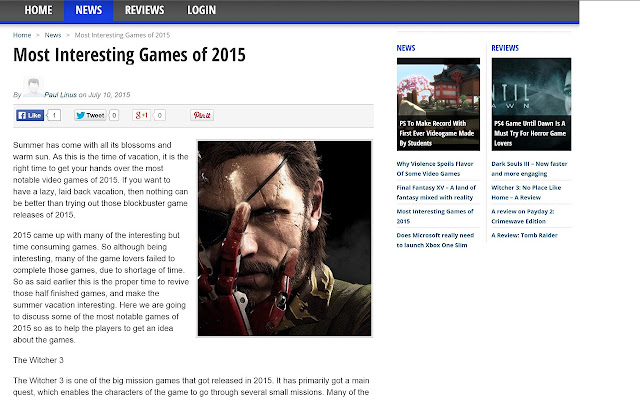Open 'Why Violence Spoils Flavor' news link
This screenshot has height=400, width=640.
[x=435, y=169]
